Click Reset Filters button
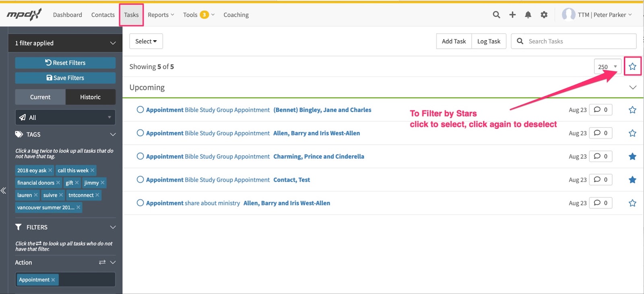644x294 pixels. click(65, 63)
